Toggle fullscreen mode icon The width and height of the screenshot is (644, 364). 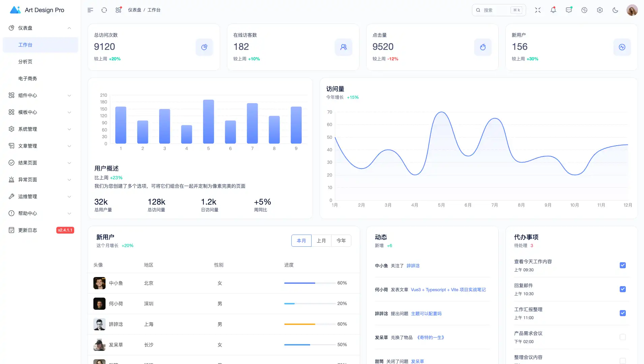pyautogui.click(x=538, y=10)
